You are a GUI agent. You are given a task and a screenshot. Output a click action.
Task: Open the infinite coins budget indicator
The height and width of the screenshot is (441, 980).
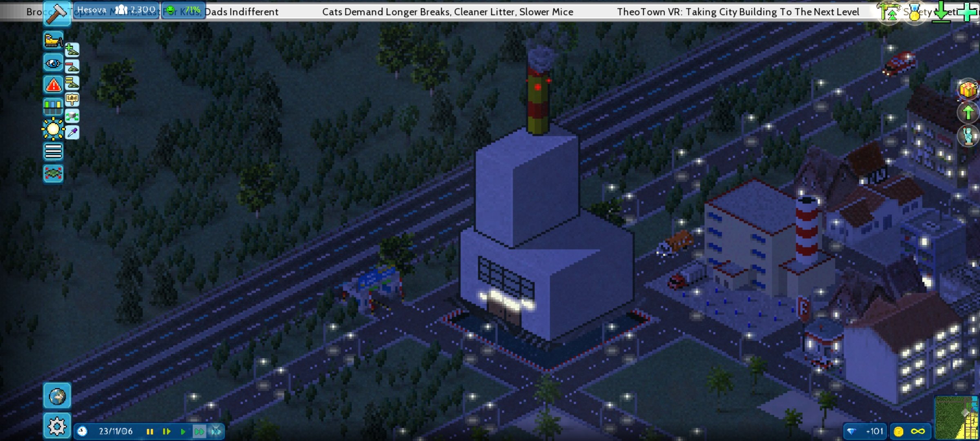[x=910, y=432]
